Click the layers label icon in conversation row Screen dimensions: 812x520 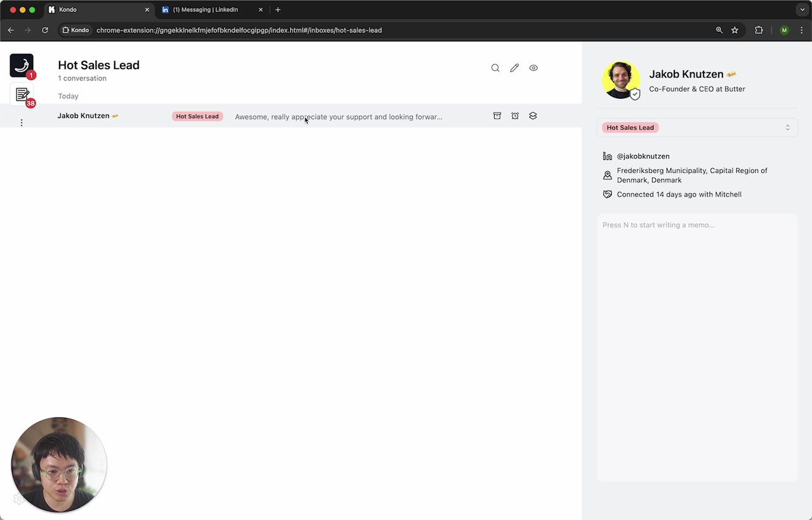coord(533,116)
